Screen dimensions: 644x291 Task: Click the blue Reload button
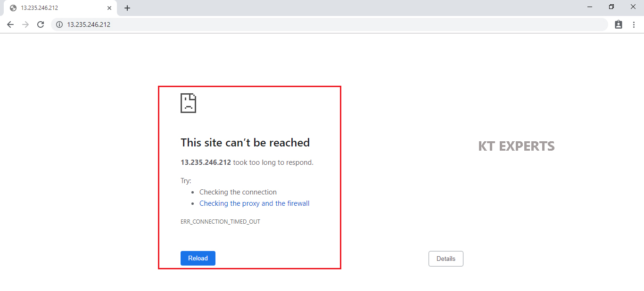(198, 258)
